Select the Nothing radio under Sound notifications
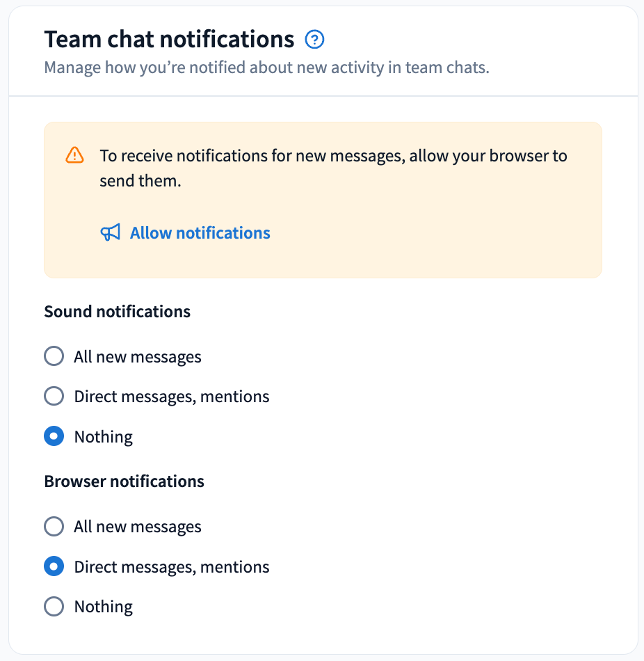The height and width of the screenshot is (661, 644). pyautogui.click(x=54, y=436)
